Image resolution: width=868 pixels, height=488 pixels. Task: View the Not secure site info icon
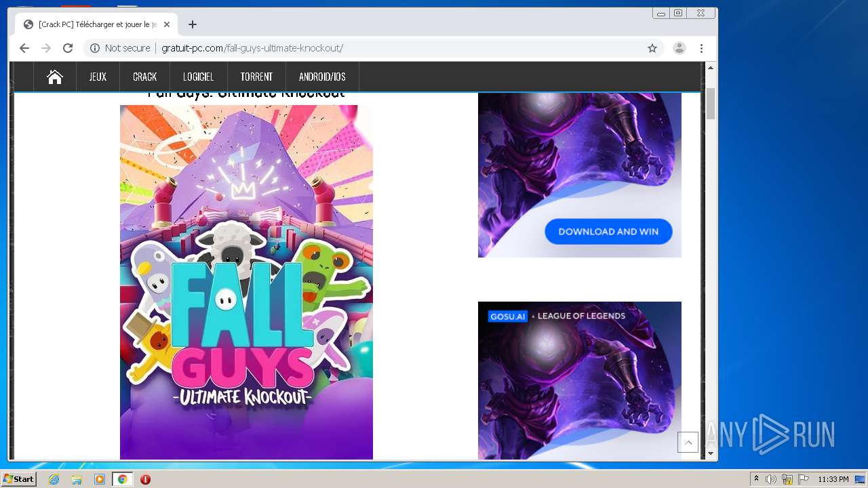(x=95, y=48)
